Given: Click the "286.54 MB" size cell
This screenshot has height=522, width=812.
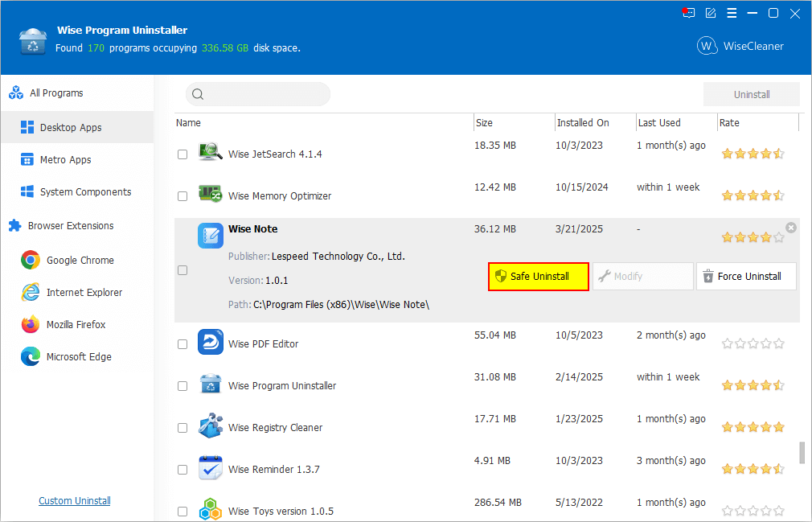Looking at the screenshot, I should [498, 503].
